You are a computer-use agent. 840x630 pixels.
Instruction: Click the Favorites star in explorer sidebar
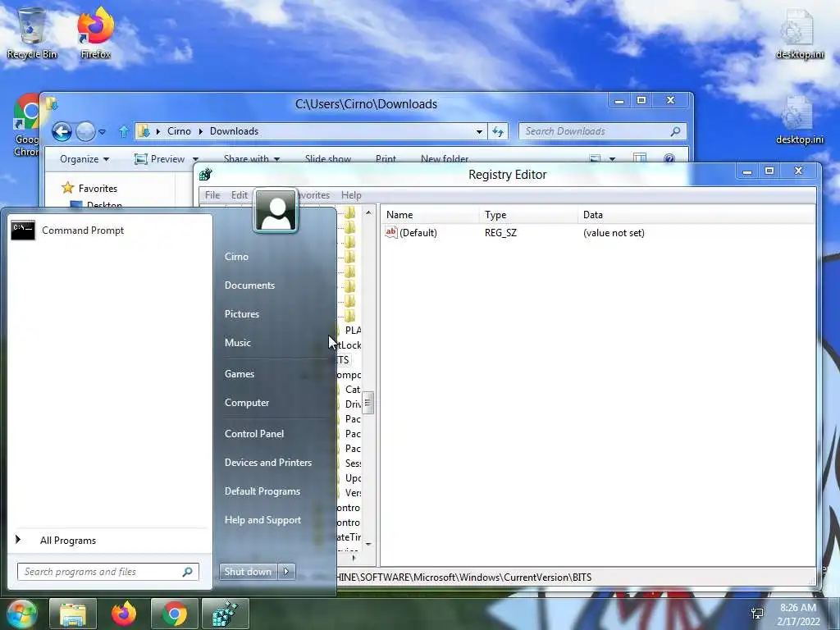coord(67,188)
